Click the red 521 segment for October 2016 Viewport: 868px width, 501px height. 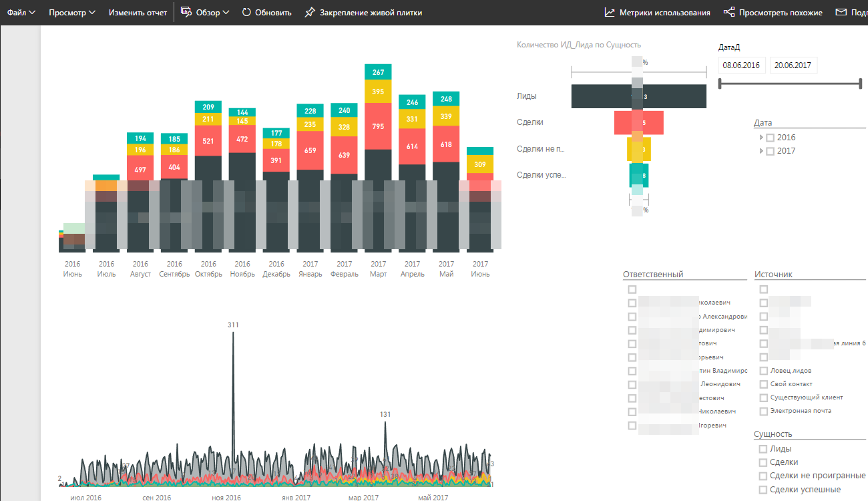point(208,140)
